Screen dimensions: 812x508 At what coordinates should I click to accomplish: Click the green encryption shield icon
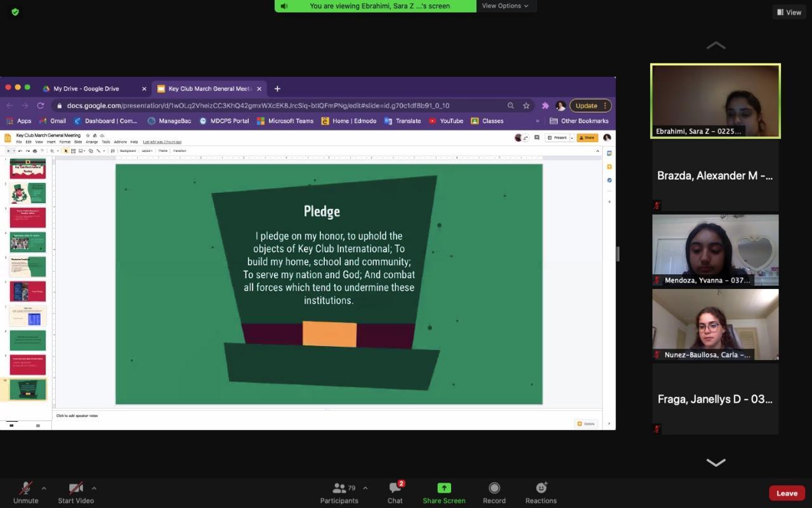15,12
